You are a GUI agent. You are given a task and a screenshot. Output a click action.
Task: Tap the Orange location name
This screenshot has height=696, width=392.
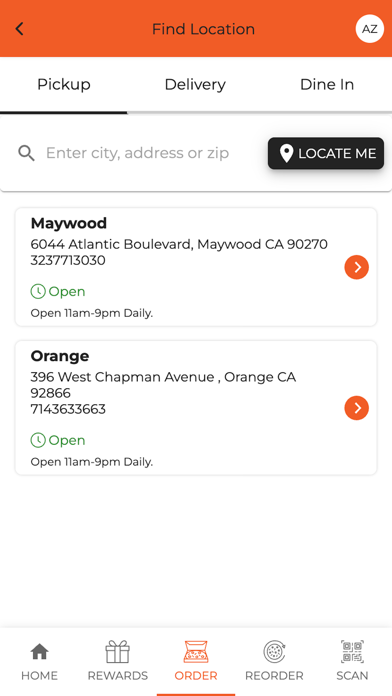pos(60,356)
